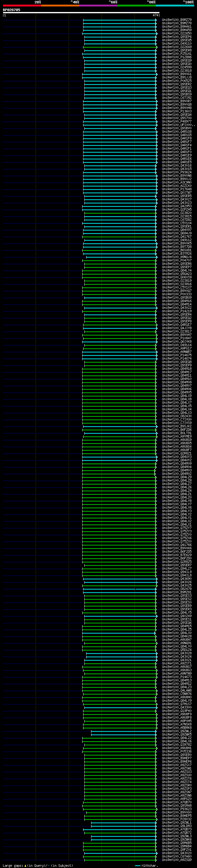Select the UniRef100_B6F2D6 label
The width and height of the screenshot is (197, 868).
(176, 430)
